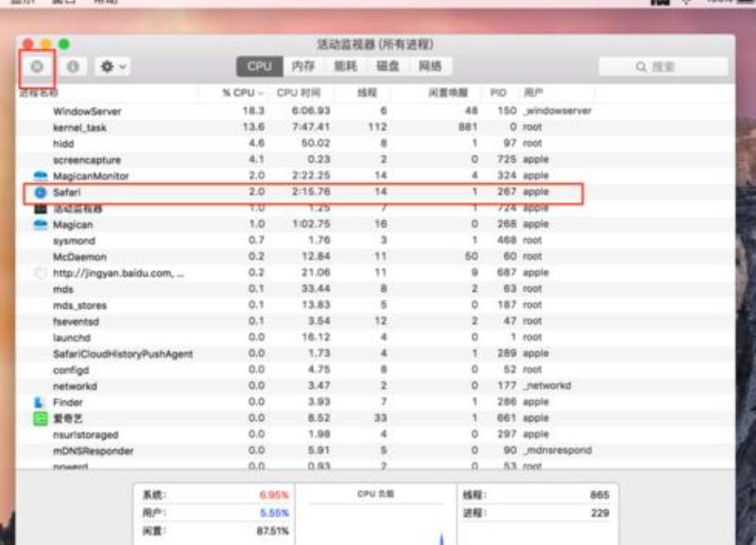The image size is (756, 545).
Task: Switch to the CPU tab
Action: 259,66
